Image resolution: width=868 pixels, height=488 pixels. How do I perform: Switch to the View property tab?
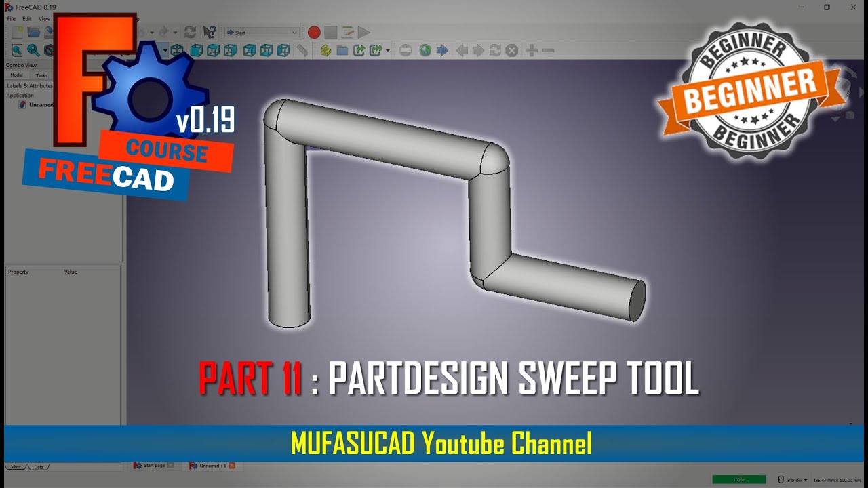click(x=16, y=467)
